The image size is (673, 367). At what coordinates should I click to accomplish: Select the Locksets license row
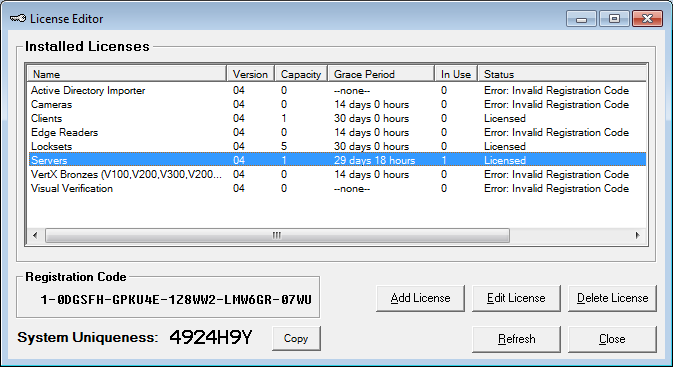click(x=337, y=146)
